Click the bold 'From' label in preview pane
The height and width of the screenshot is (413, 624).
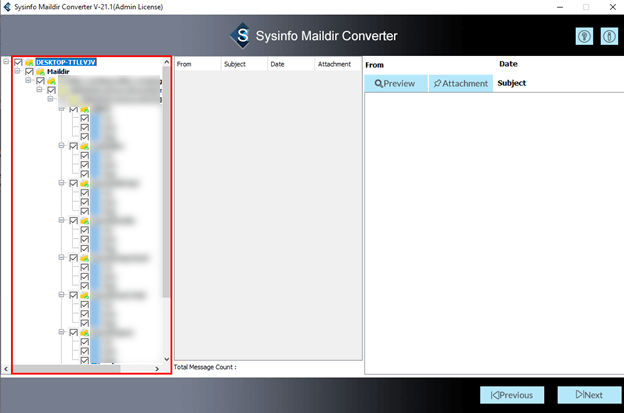[x=374, y=65]
